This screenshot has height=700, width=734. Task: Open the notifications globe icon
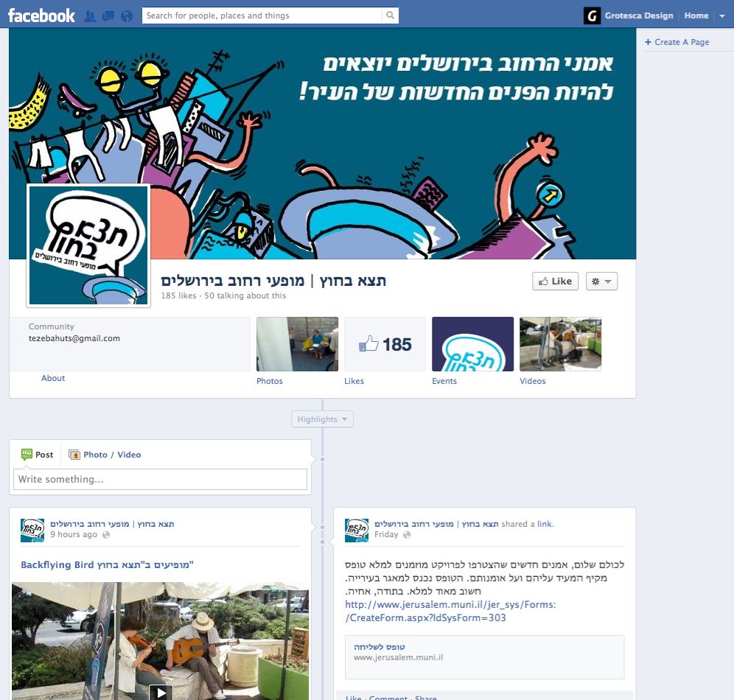(127, 16)
